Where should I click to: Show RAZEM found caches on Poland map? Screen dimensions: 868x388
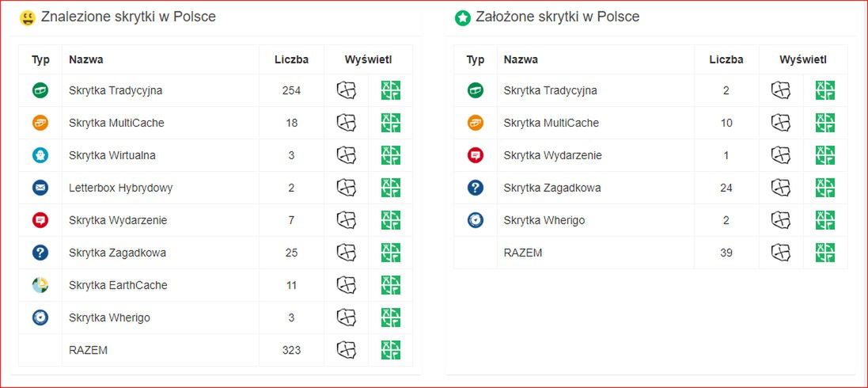tap(347, 350)
